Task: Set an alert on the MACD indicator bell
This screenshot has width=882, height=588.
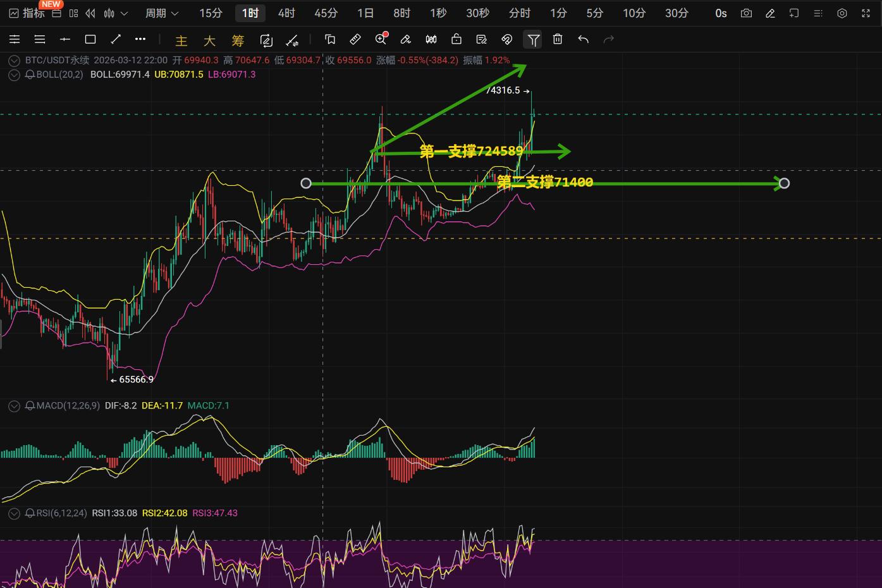Action: pos(30,405)
